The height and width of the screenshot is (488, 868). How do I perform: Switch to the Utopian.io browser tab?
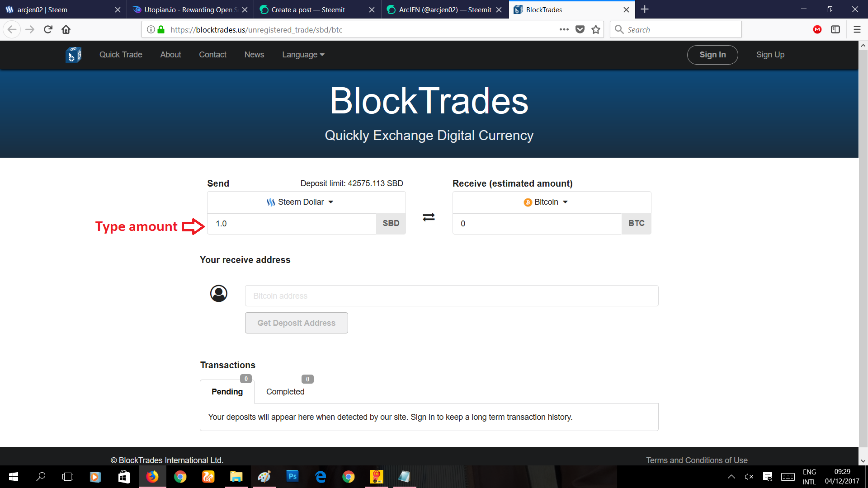tap(190, 9)
